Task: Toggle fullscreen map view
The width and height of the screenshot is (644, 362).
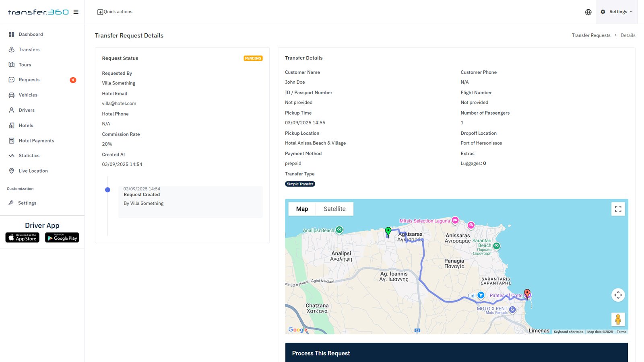Action: coord(618,209)
